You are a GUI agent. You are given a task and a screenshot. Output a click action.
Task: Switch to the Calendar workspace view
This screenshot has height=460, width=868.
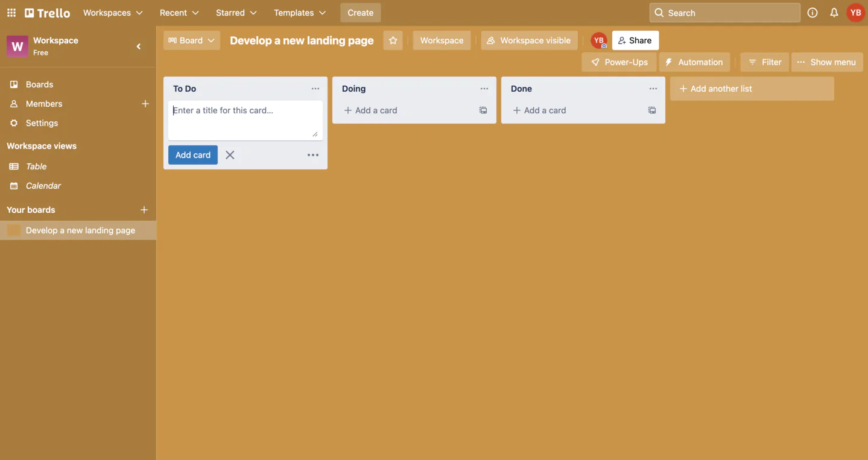(43, 185)
